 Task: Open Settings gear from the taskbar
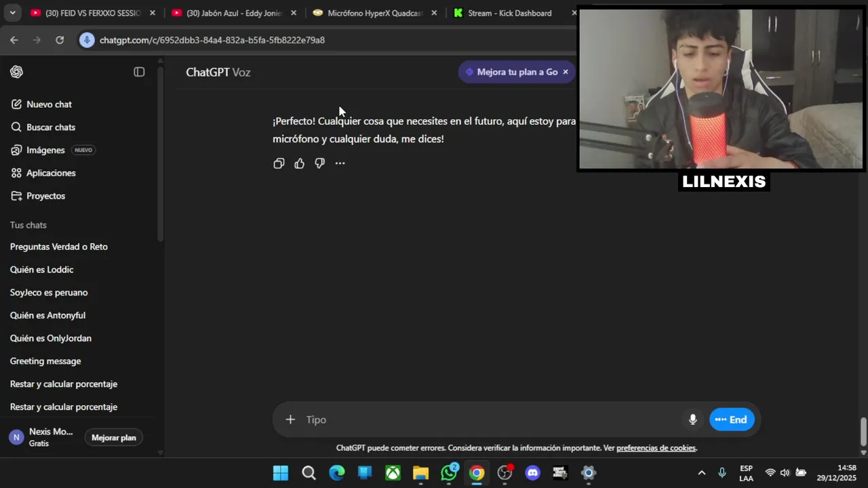(x=589, y=473)
